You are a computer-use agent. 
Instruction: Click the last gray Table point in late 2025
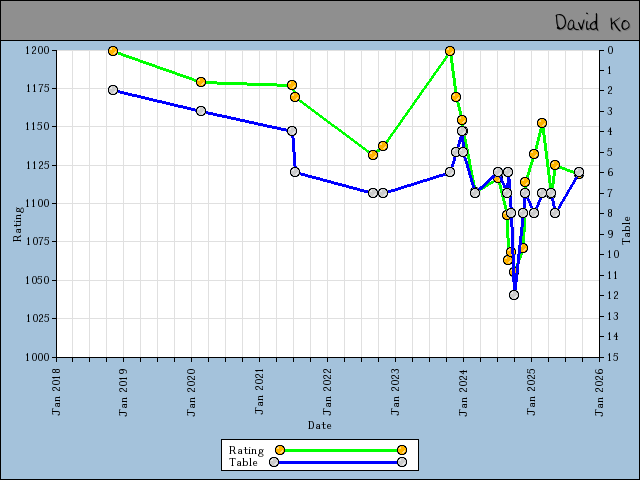click(579, 172)
